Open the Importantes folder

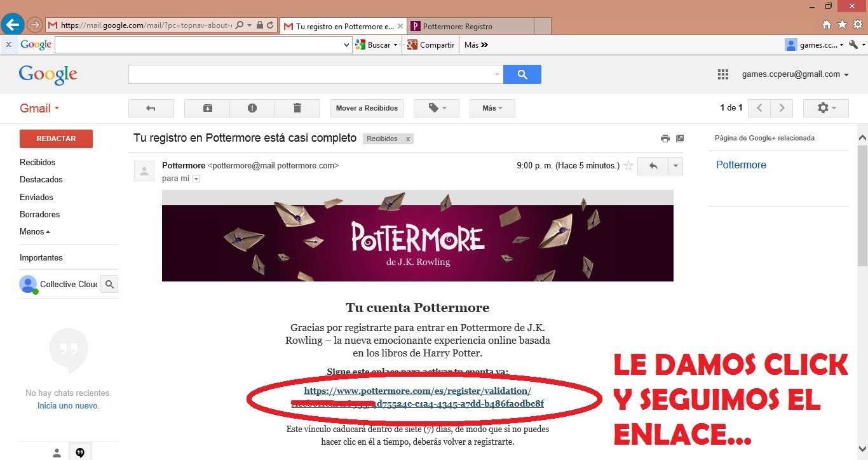pyautogui.click(x=41, y=258)
